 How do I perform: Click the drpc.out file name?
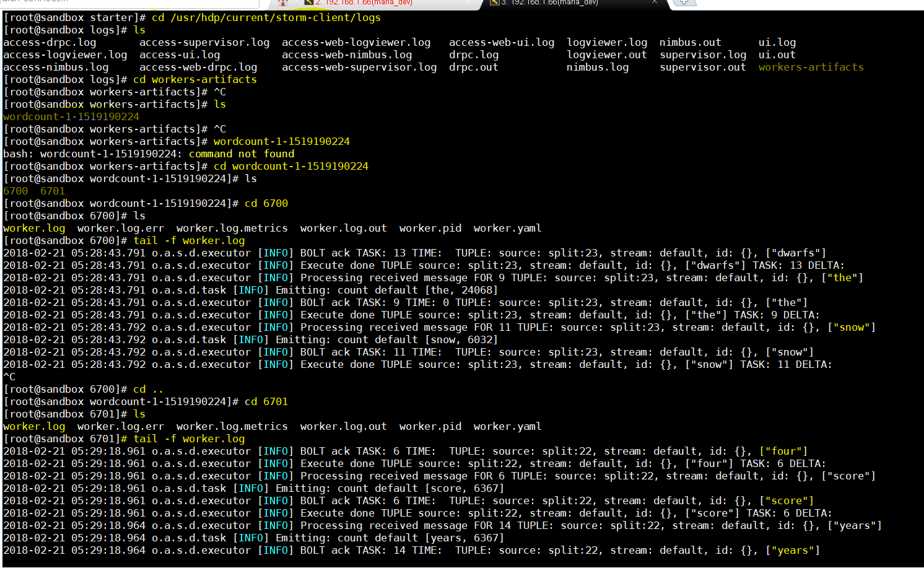[x=474, y=68]
